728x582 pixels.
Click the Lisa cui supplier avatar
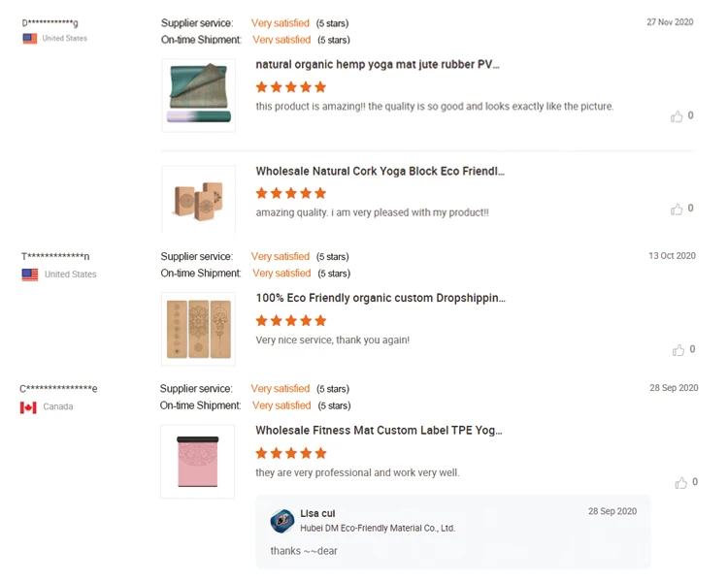(282, 521)
